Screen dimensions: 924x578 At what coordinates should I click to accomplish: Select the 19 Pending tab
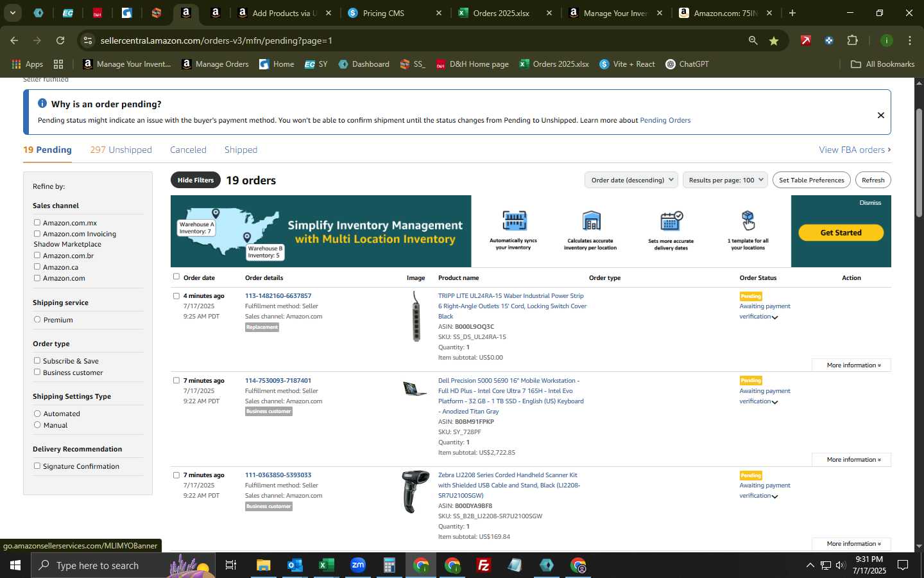click(47, 150)
